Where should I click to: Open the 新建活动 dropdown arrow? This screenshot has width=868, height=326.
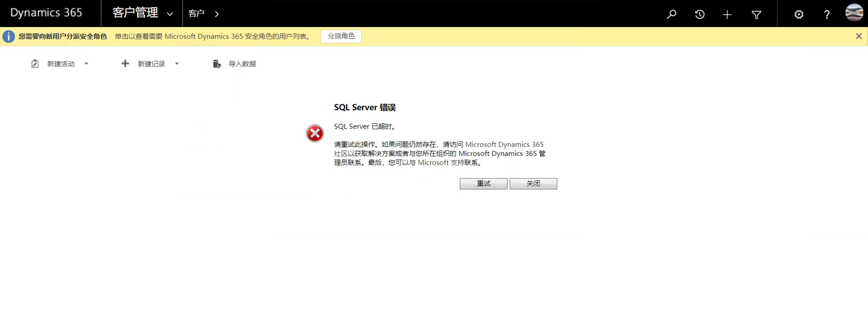[86, 64]
